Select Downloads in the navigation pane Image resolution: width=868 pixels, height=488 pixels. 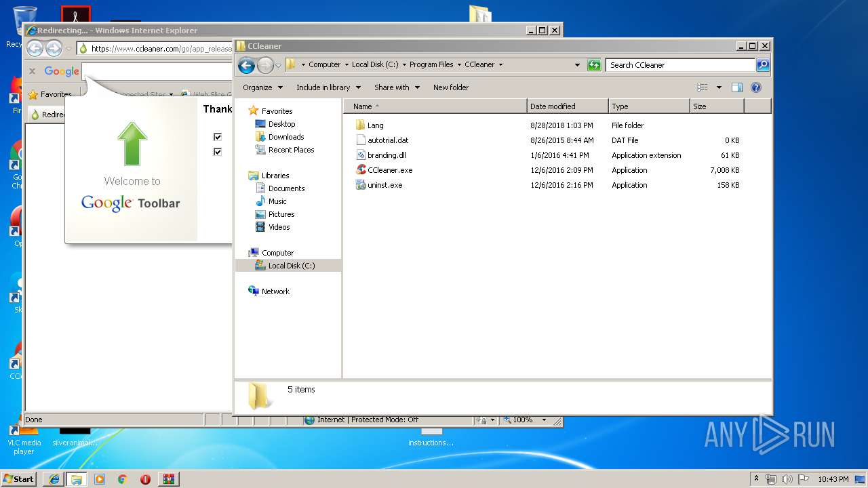pos(286,137)
